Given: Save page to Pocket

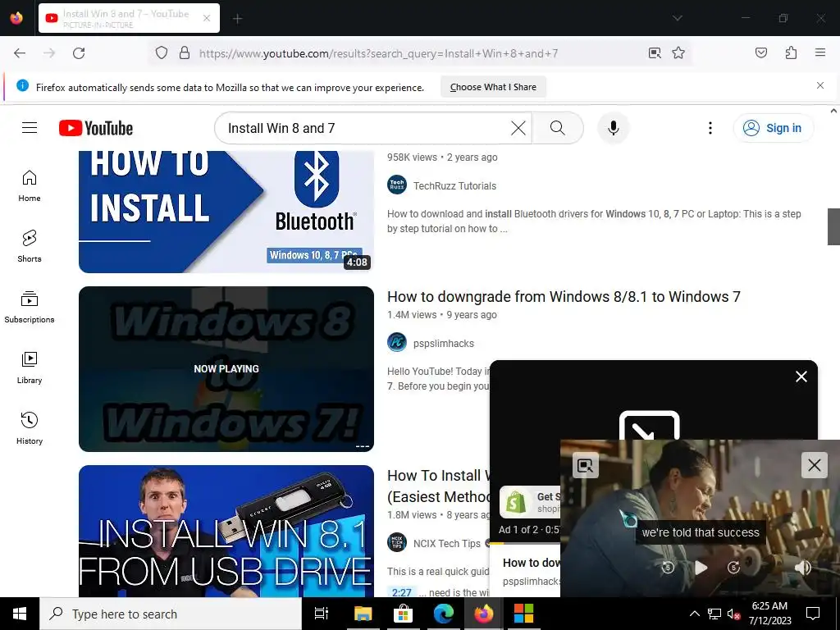Looking at the screenshot, I should [x=760, y=53].
